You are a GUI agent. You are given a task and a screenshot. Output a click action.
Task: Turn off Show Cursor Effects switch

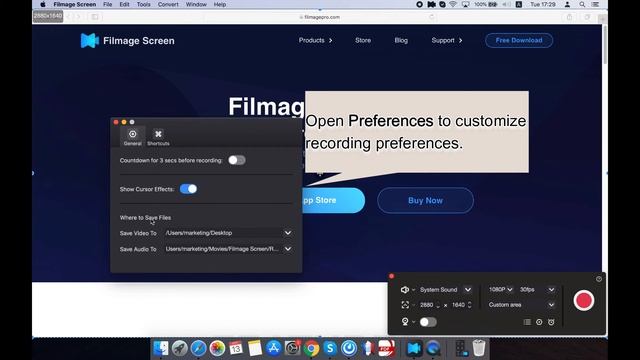(188, 189)
